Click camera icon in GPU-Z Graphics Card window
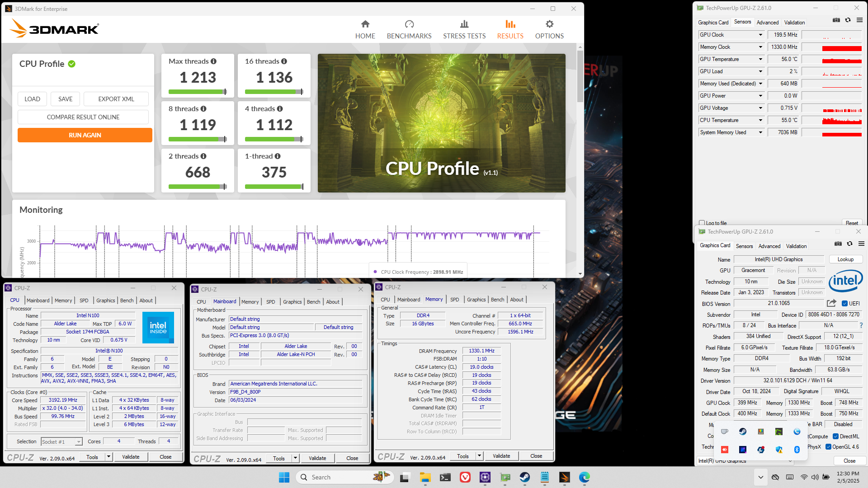The width and height of the screenshot is (868, 488). (838, 244)
